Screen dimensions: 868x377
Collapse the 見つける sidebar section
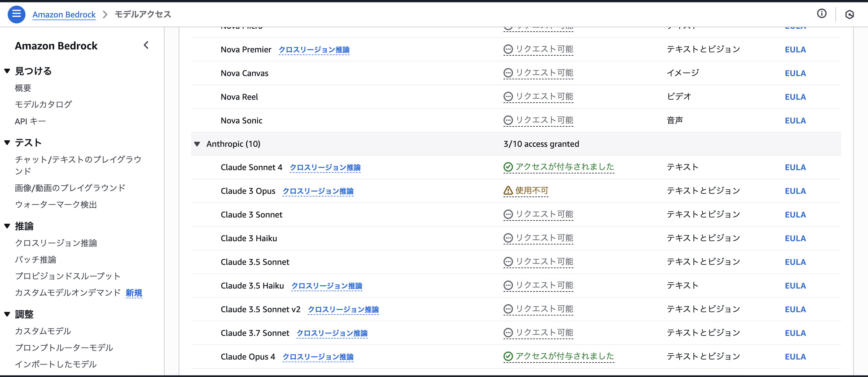(7, 71)
